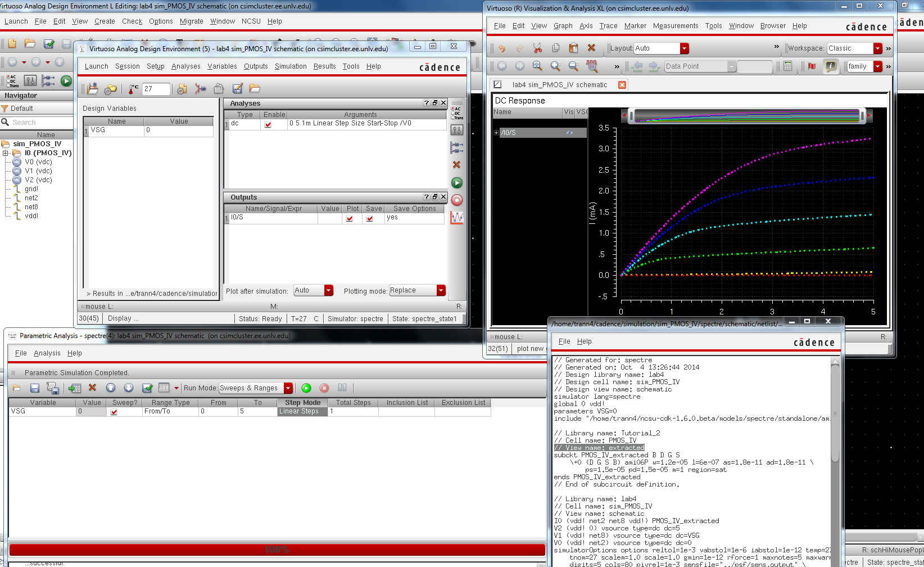Screen dimensions: 924x567
Task: Expand /I0/S trace entry in legend
Action: click(496, 133)
